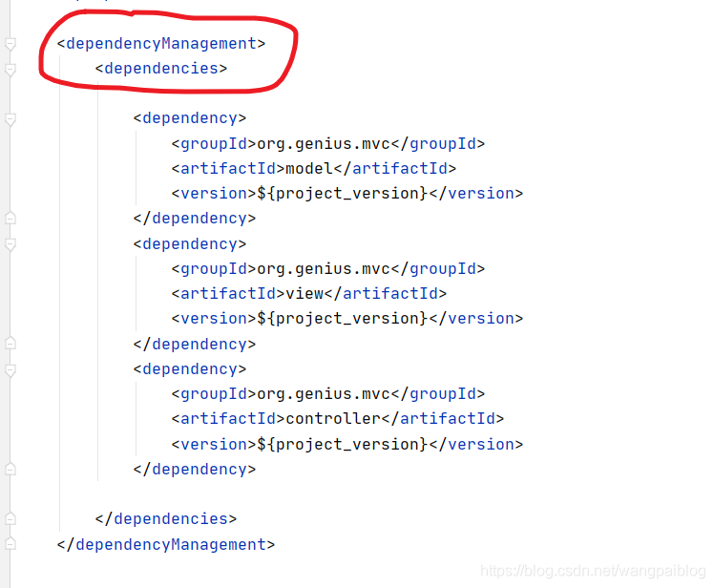
Task: Click fold-end marker of the view dependency
Action: [10, 344]
